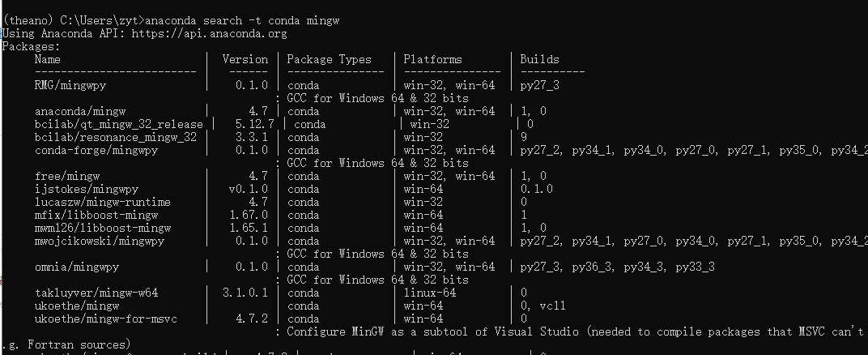Click the linux-64 platform text
This screenshot has width=868, height=355.
click(430, 293)
